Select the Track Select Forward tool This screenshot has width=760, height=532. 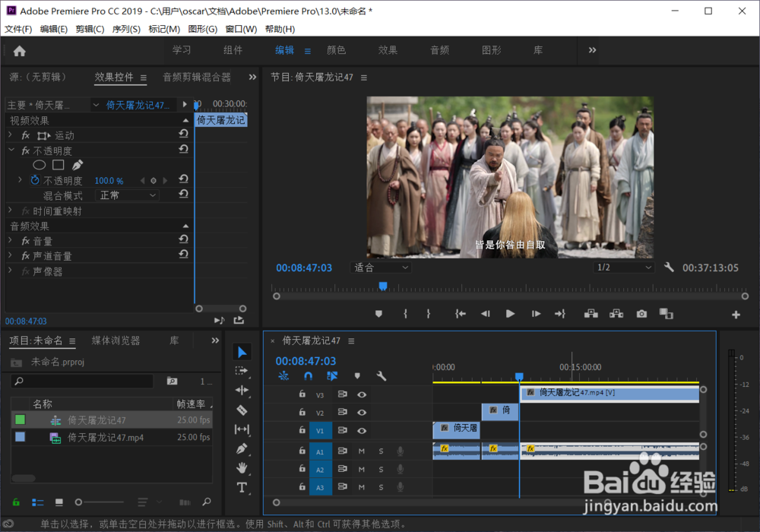pyautogui.click(x=242, y=371)
